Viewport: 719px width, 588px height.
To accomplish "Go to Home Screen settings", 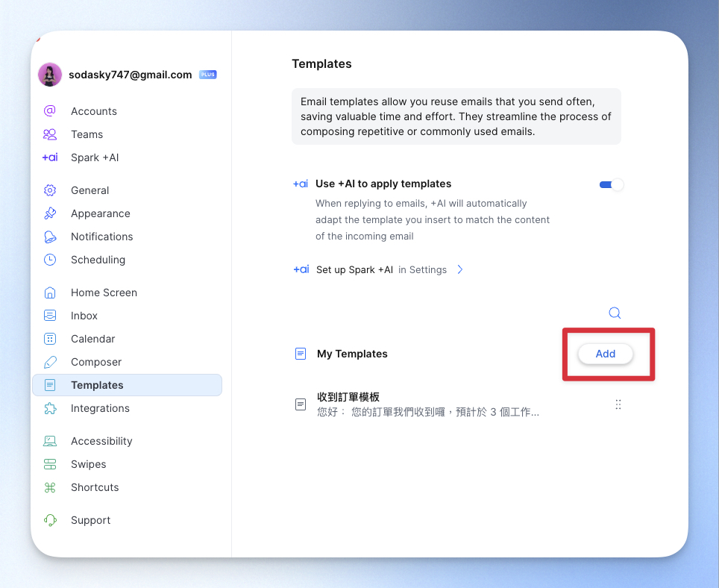I will (104, 293).
